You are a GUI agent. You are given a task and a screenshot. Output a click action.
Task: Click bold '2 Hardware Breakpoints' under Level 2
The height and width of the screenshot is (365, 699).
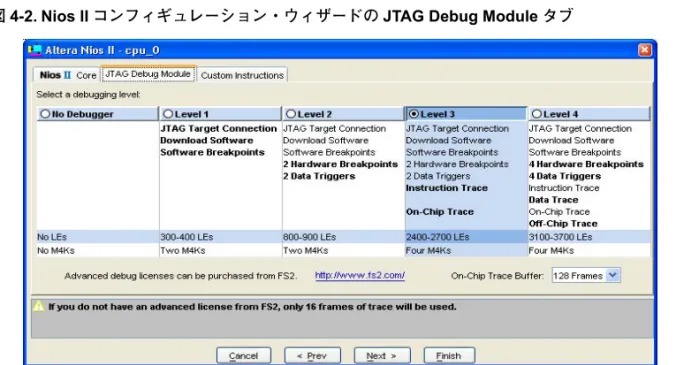tap(340, 164)
